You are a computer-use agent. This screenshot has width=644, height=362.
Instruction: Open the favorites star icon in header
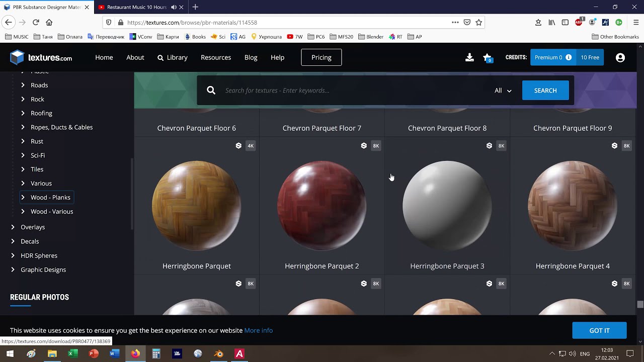(x=487, y=57)
